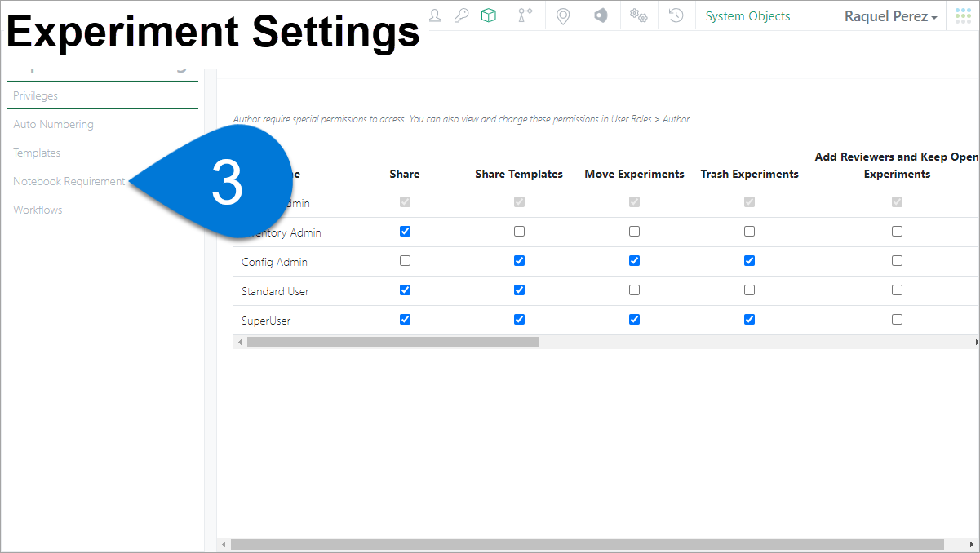
Task: Check Add Reviewers for Config Admin
Action: pyautogui.click(x=897, y=261)
